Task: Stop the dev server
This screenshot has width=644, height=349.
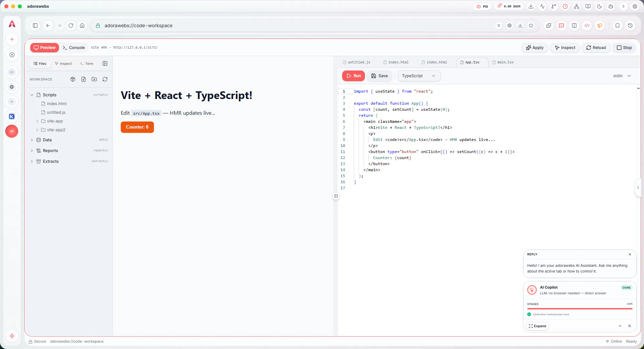Action: click(x=624, y=48)
